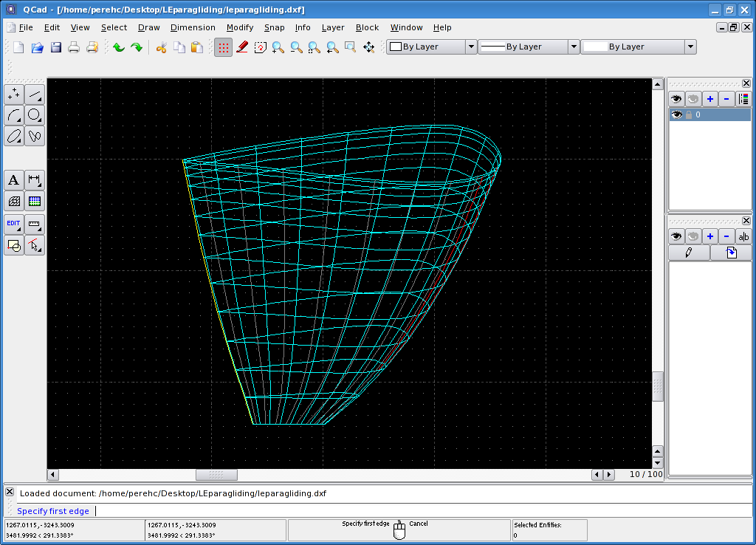This screenshot has width=756, height=545.
Task: Open the Layer menu
Action: (333, 27)
